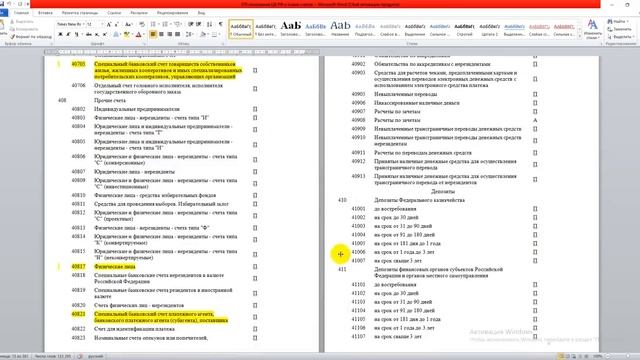Click the spell-check icon in the status bar

pyautogui.click(x=80, y=356)
